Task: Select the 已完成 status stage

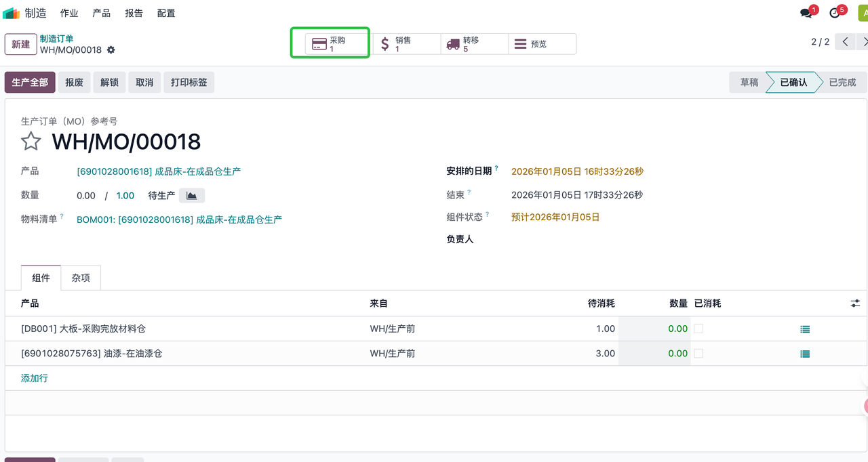Action: [842, 83]
